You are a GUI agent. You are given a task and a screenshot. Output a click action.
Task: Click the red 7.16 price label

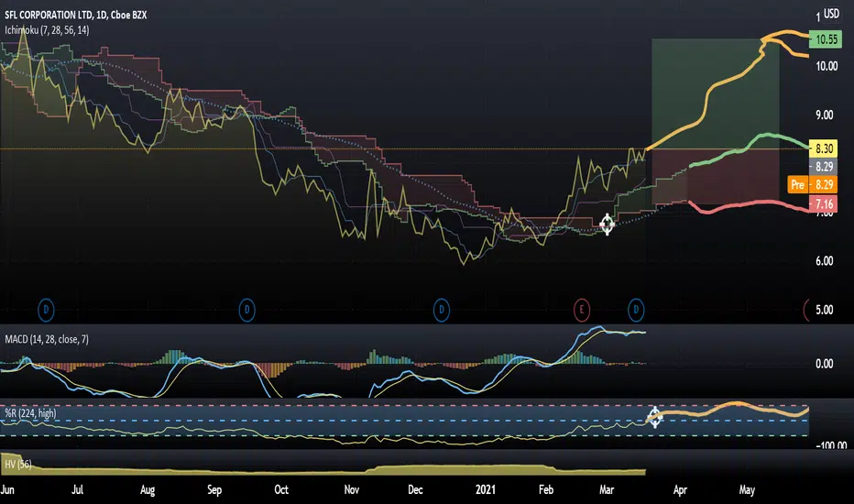pos(824,203)
